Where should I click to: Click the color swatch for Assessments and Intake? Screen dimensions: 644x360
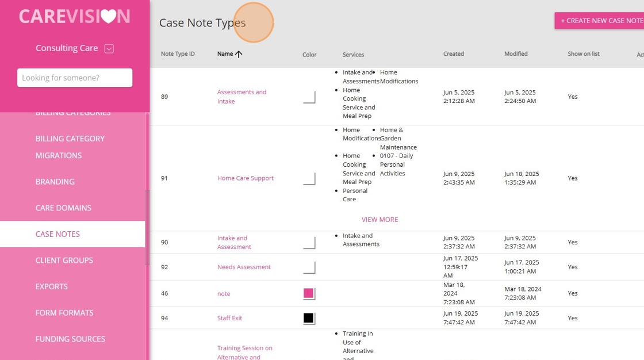point(309,97)
